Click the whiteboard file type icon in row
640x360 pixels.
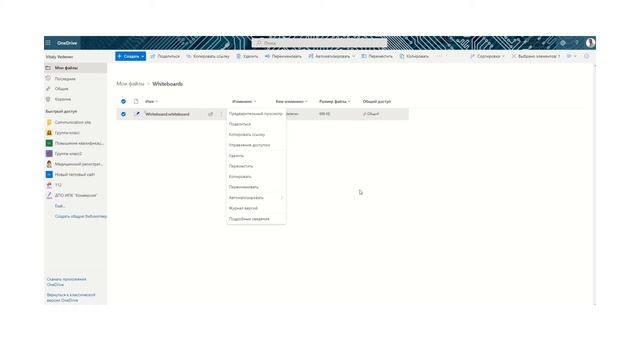[137, 114]
